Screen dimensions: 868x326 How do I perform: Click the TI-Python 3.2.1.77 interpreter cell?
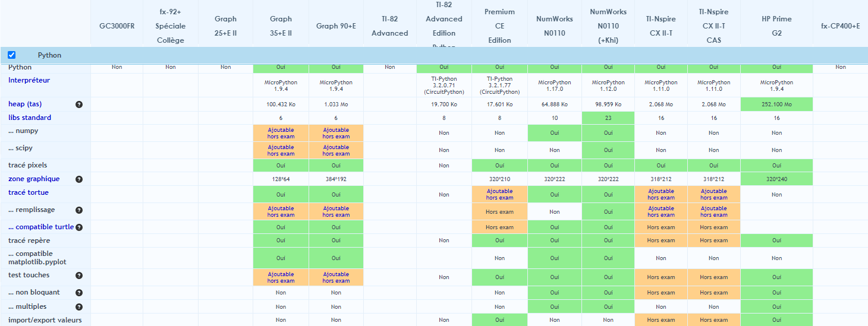tap(499, 86)
